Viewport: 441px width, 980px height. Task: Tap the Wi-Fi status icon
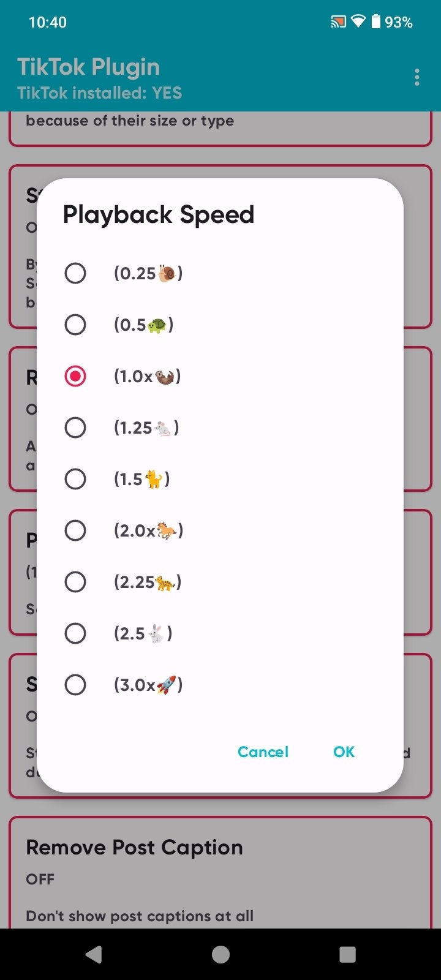coord(358,22)
